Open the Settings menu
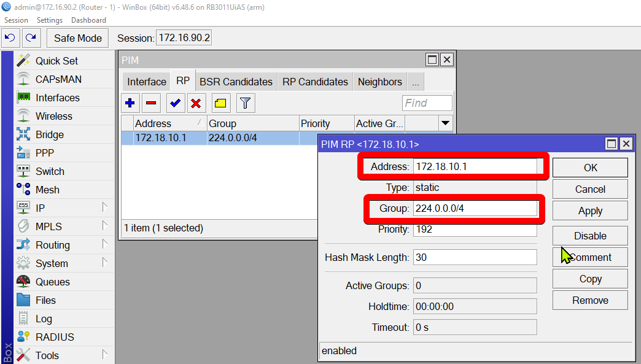 coord(50,20)
